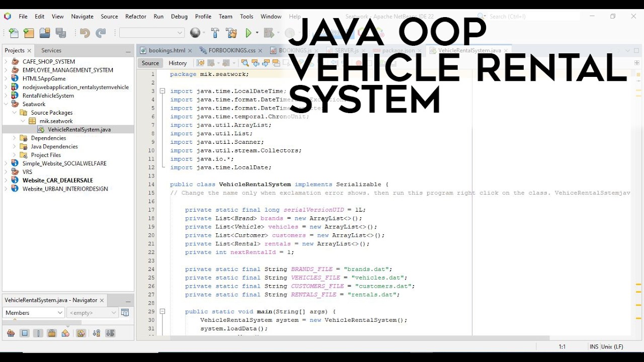Expand the EMPLOYEE_MANAGEMENT_SYSTEM project node
The width and height of the screenshot is (644, 362).
click(6, 70)
